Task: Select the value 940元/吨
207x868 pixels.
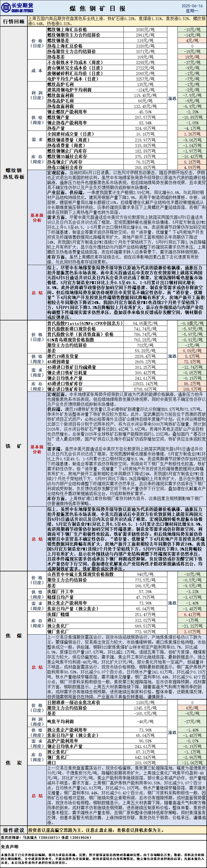Action: (145, 574)
